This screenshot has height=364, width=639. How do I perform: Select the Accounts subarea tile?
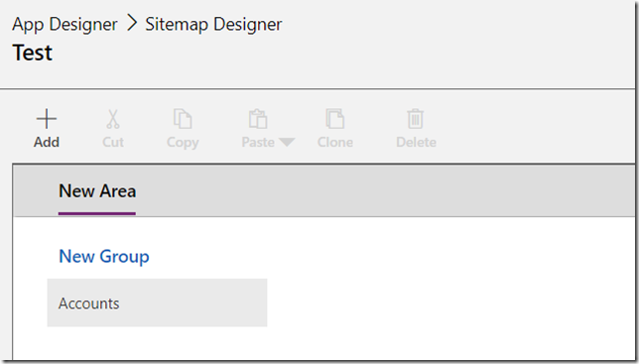click(157, 303)
